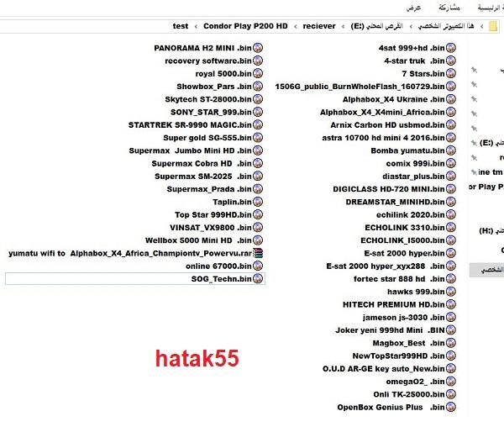Select Joker yeni 999hd Mini .BIN
This screenshot has height=427, width=504.
(x=390, y=330)
